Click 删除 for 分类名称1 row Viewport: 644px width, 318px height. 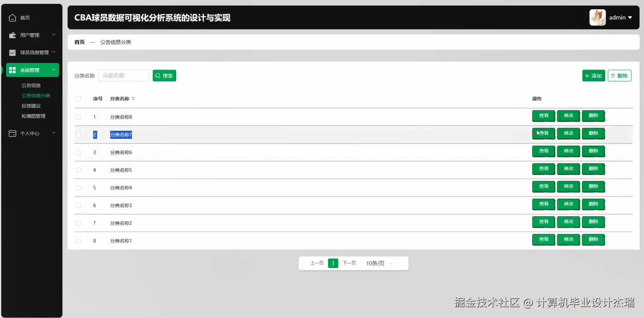[593, 239]
